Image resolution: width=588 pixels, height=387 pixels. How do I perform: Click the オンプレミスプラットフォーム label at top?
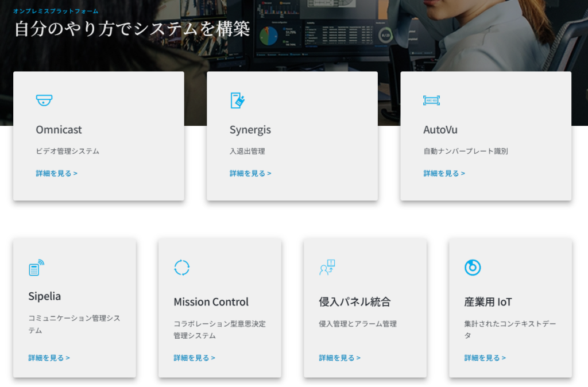click(x=56, y=11)
